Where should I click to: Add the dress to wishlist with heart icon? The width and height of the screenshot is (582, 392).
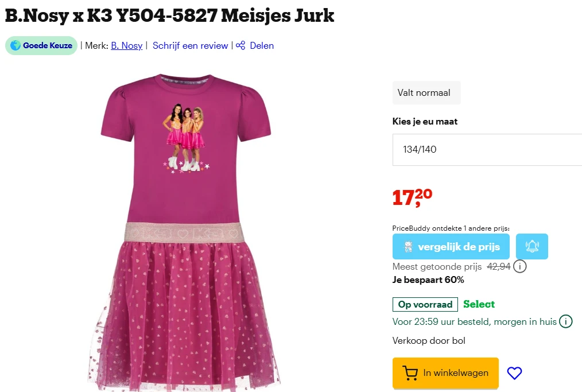[514, 372]
